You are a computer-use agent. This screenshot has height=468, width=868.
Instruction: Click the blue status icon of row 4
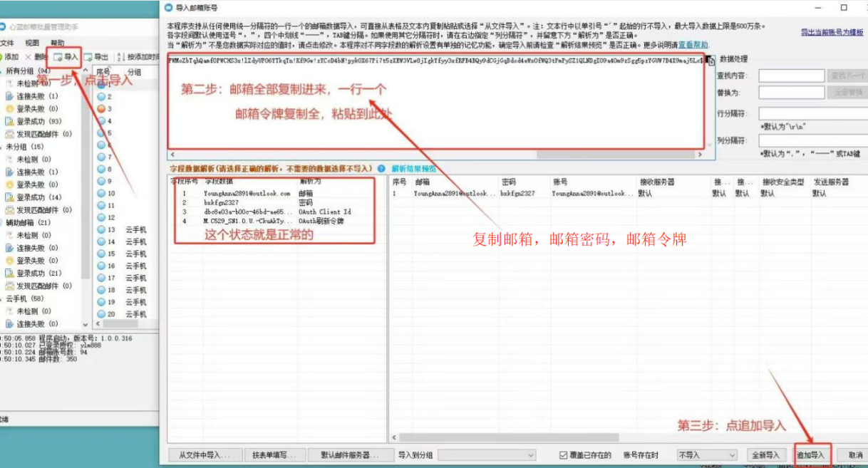pyautogui.click(x=101, y=121)
